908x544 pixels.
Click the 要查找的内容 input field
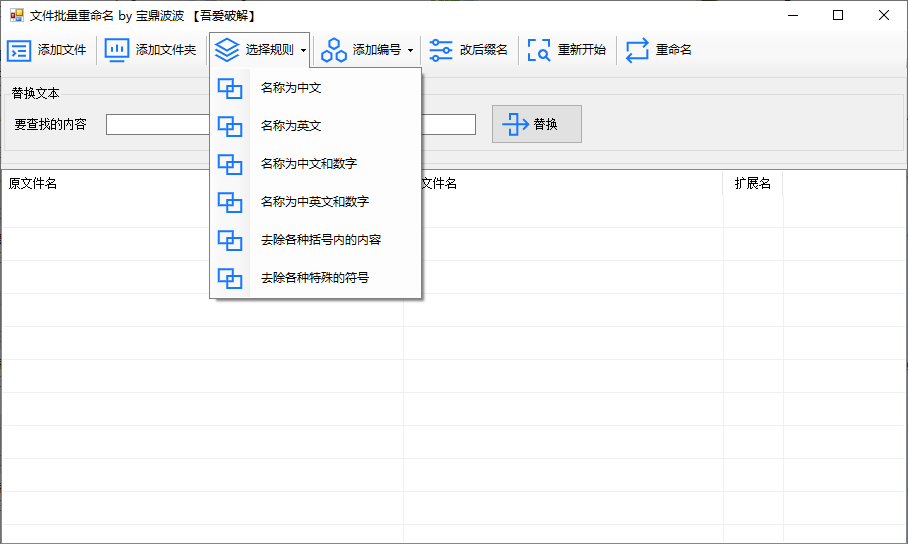tap(157, 125)
